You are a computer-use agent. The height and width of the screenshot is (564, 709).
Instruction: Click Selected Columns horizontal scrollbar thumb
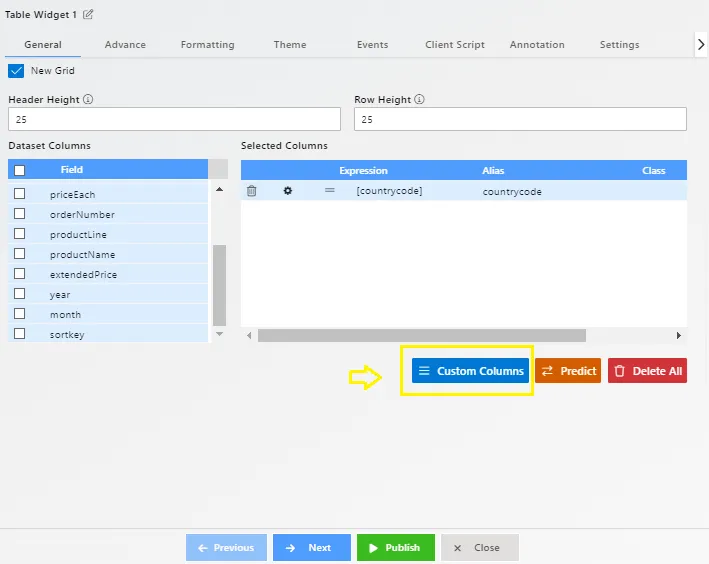click(422, 336)
